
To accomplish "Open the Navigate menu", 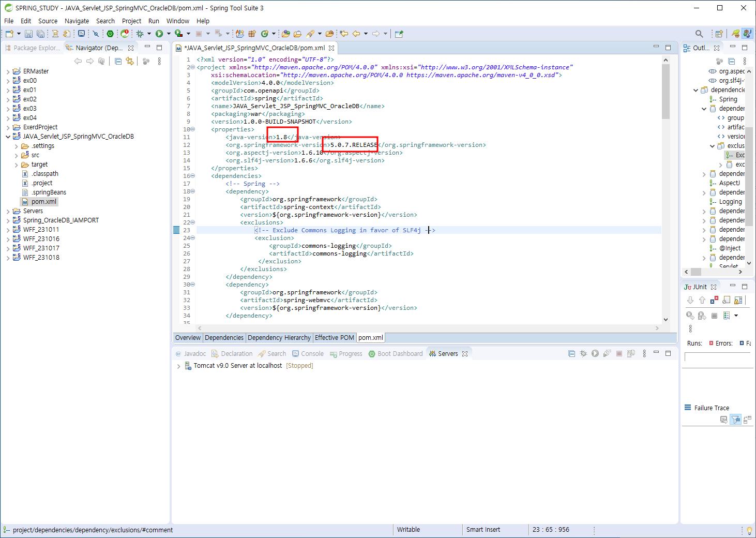I will click(x=77, y=21).
